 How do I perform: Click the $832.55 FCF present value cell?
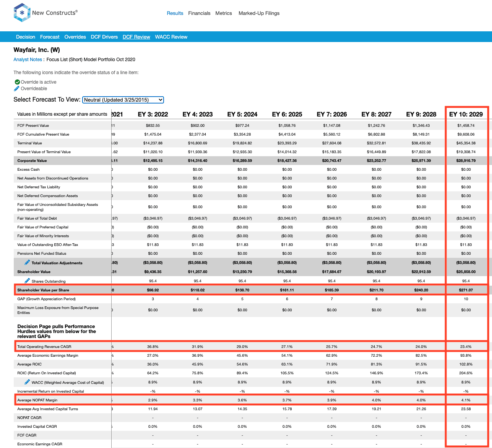[x=153, y=126]
